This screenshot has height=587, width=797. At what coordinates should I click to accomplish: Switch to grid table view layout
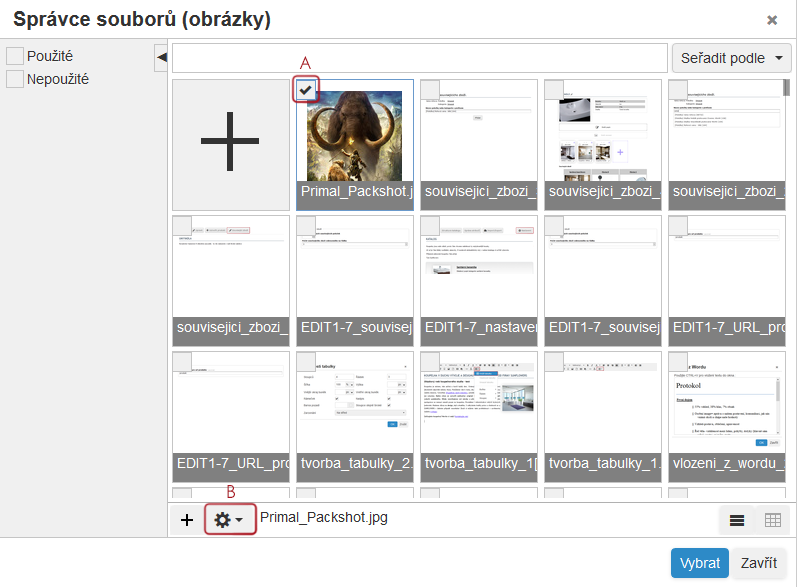(772, 520)
